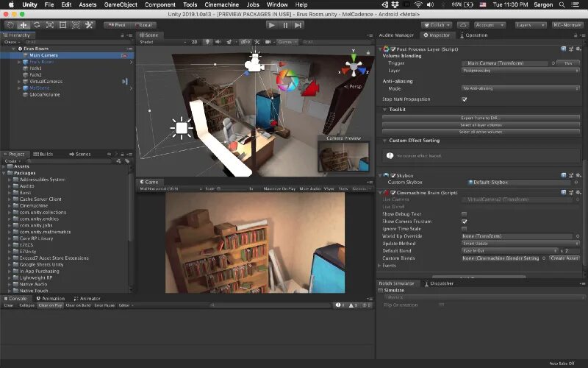Select the Hand tool in the toolbar
Image resolution: width=588 pixels, height=368 pixels.
10,25
